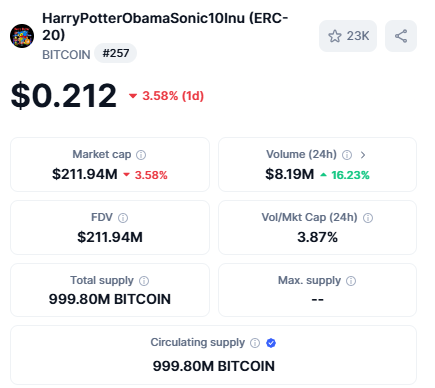Click Volume (24h) info icon

coord(347,155)
